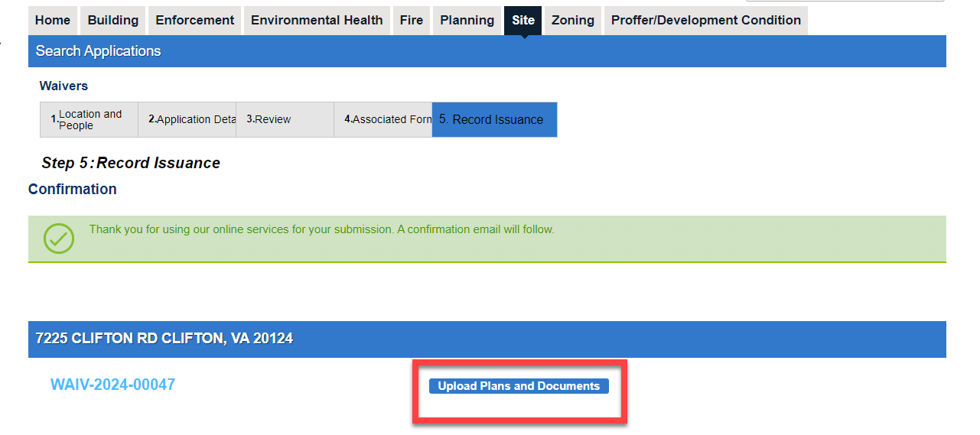Open the Home tab
This screenshot has width=980, height=435.
53,21
